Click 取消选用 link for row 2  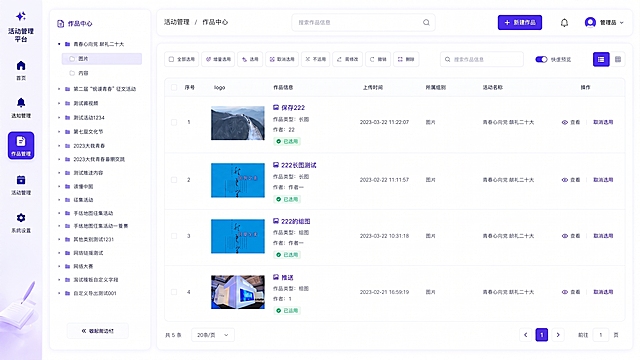pyautogui.click(x=603, y=180)
